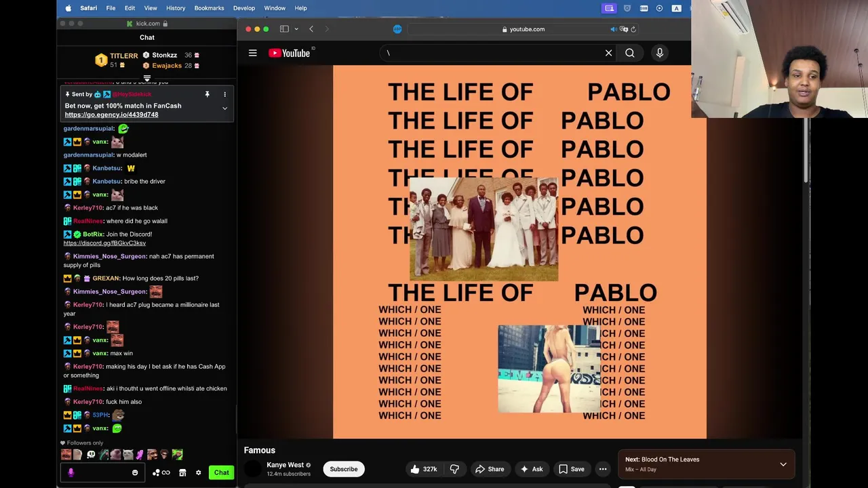Open Kanye West channel avatar
Screen dimensions: 868x488
pyautogui.click(x=253, y=468)
